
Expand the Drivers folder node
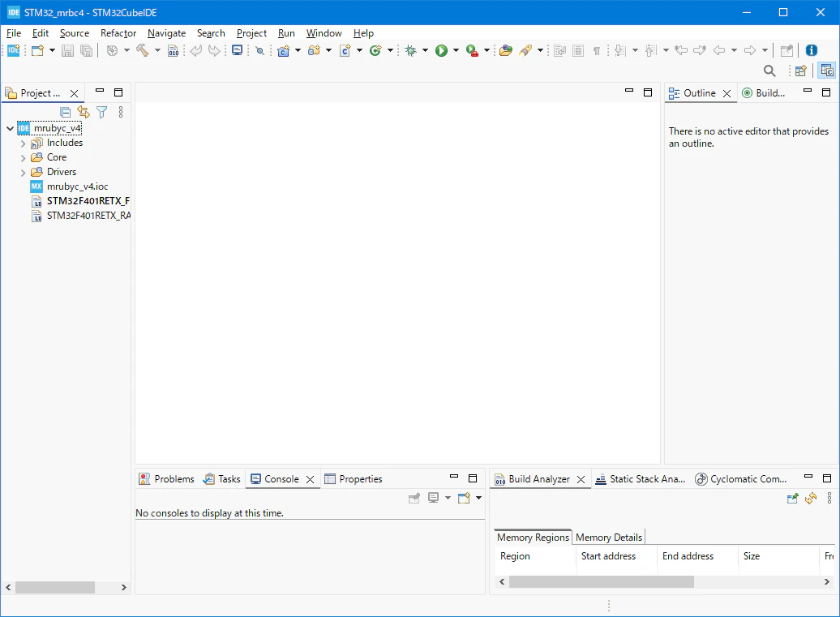click(23, 173)
